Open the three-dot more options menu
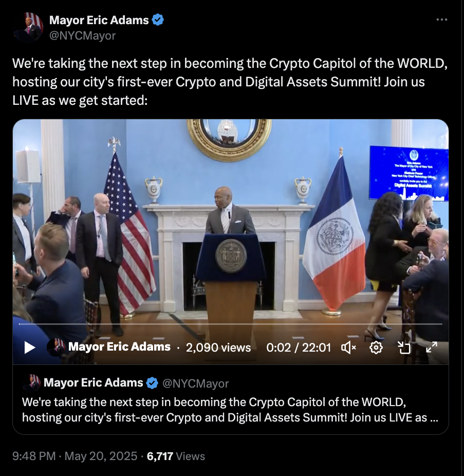 pyautogui.click(x=441, y=20)
